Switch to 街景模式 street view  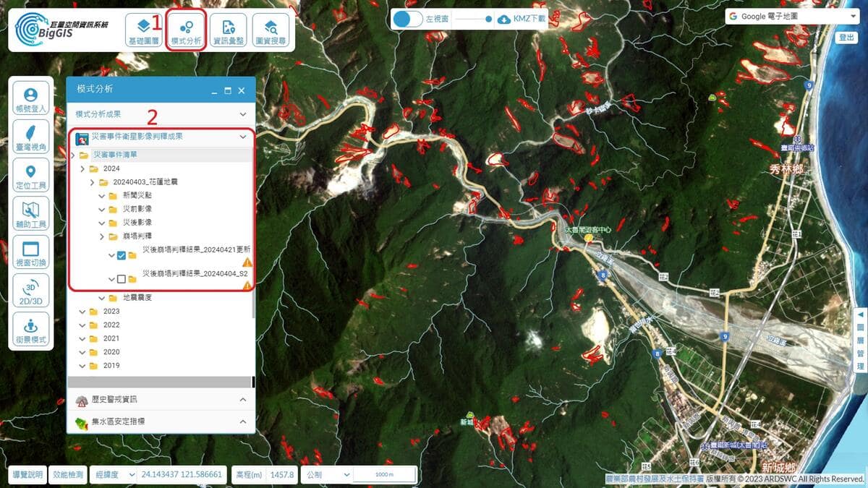[x=30, y=329]
